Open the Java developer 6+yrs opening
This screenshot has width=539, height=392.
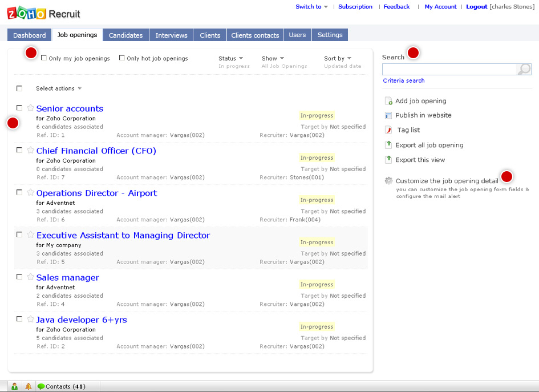click(82, 320)
